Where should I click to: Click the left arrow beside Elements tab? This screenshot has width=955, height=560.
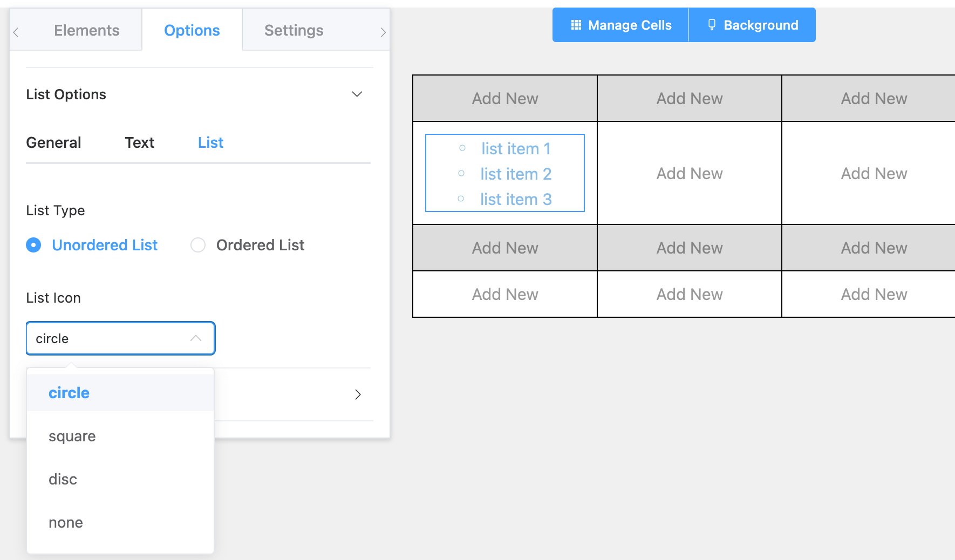(16, 32)
